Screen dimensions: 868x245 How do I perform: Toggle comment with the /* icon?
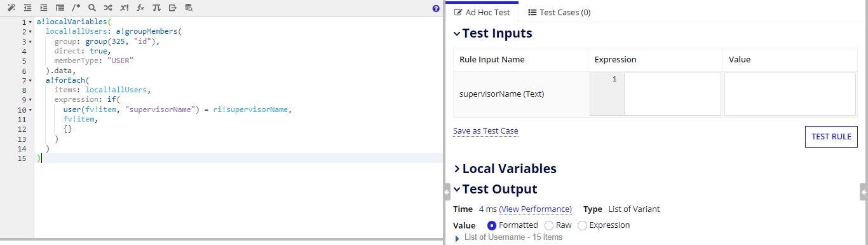coord(76,8)
